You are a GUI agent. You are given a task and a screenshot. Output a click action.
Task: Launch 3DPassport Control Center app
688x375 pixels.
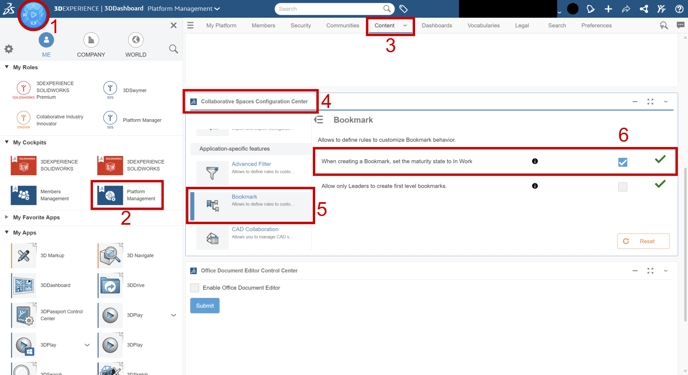pos(47,315)
